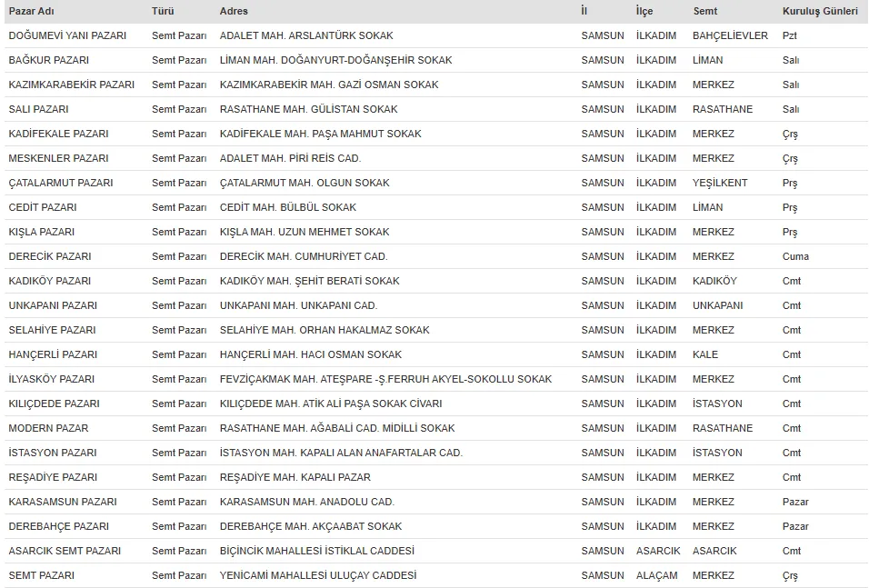Click REŞADİYE PAZARI name
869x588 pixels.
53,477
